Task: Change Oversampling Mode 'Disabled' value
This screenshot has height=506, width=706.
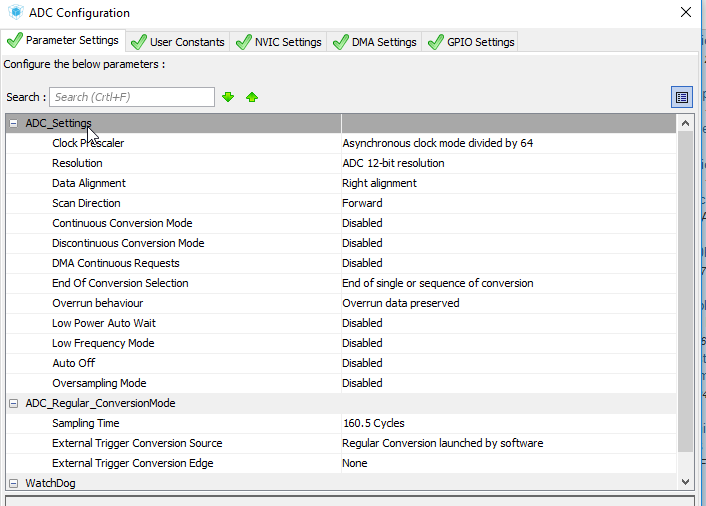Action: coord(362,383)
